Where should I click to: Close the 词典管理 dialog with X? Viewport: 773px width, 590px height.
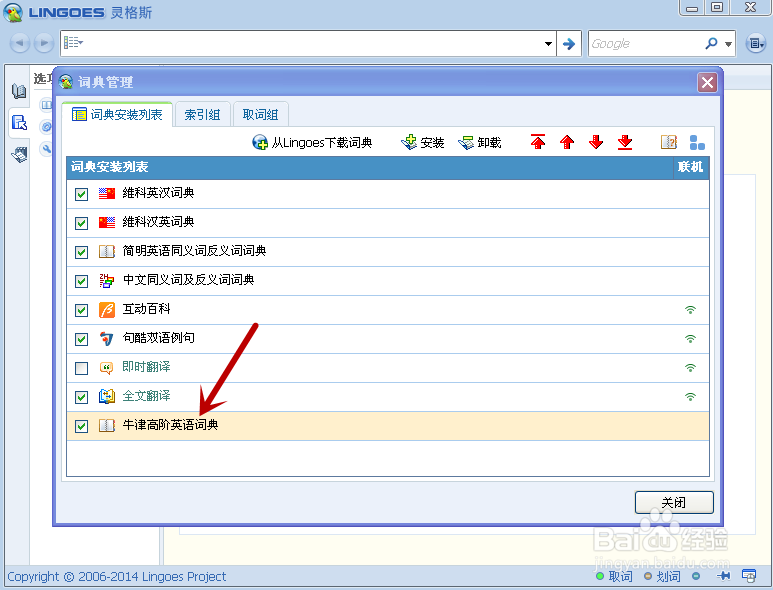tap(707, 82)
